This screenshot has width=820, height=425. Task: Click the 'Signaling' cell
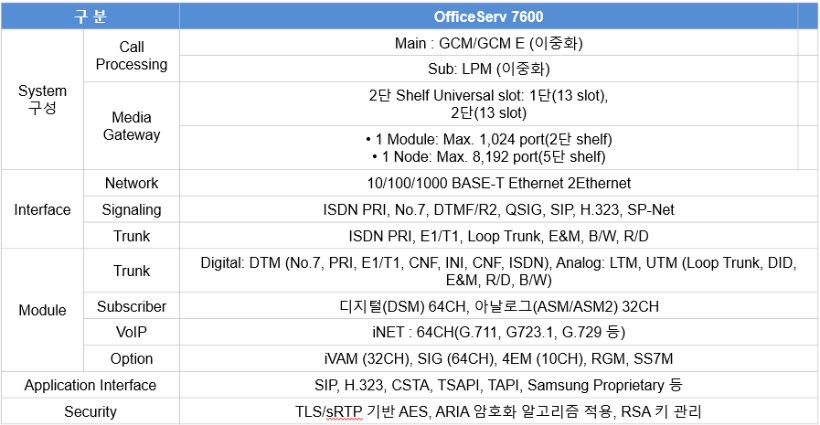click(x=131, y=209)
